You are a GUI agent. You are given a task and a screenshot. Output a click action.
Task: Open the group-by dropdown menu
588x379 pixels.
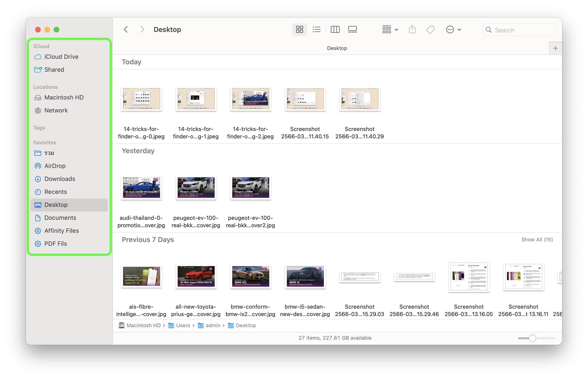tap(390, 30)
